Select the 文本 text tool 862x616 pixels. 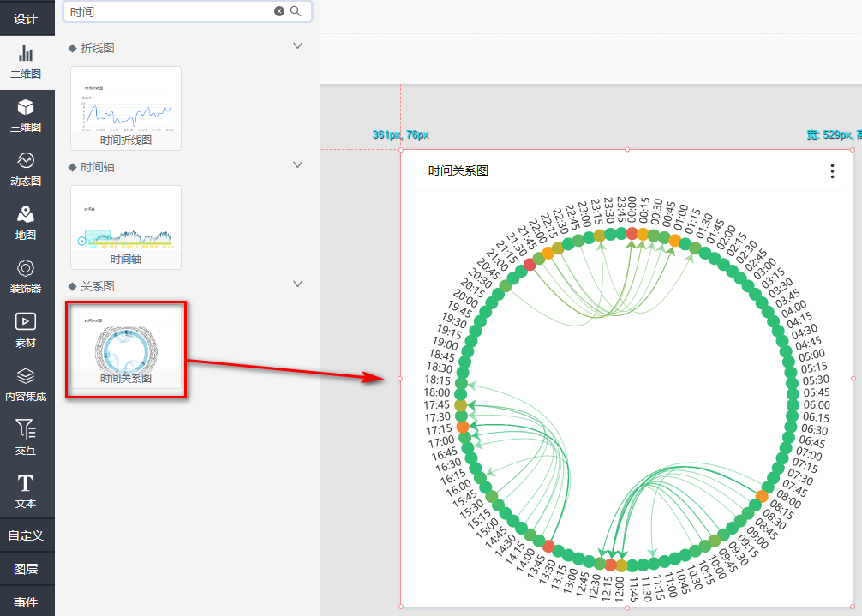(26, 492)
